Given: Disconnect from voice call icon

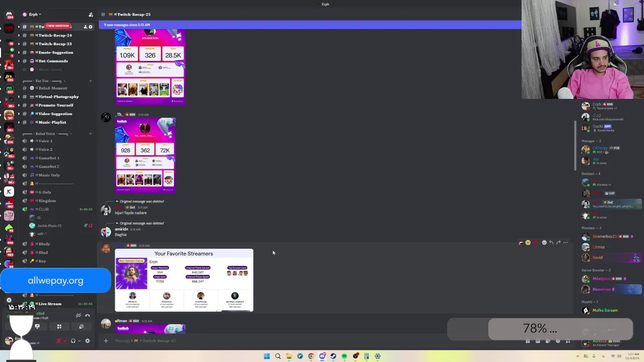Looking at the screenshot, I should 88,316.
